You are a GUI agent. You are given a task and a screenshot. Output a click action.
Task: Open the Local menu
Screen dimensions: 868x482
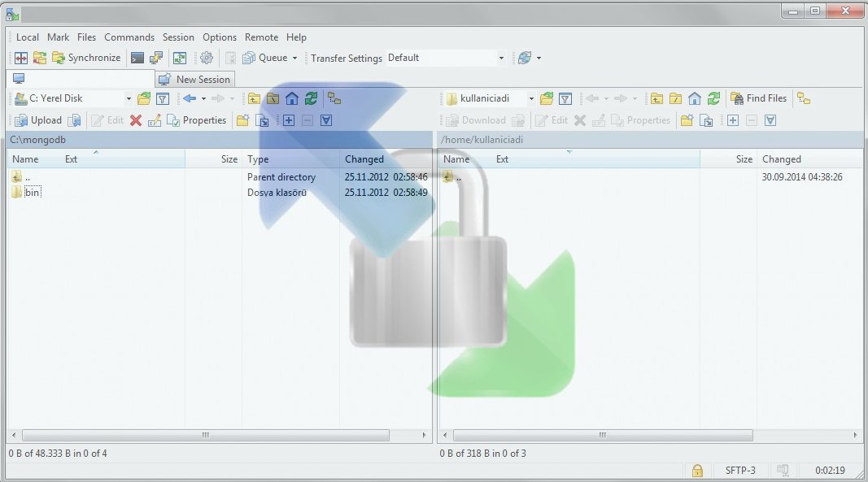coord(27,37)
